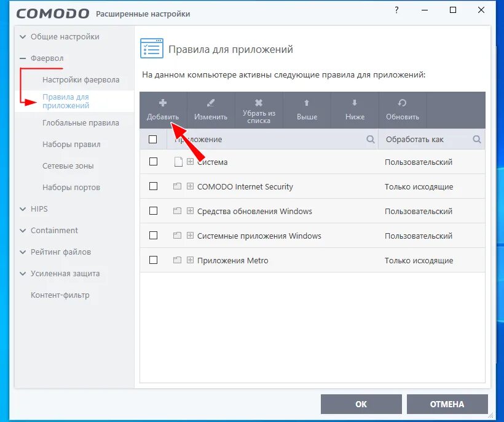
Task: Click the help question mark icon
Action: [396, 10]
